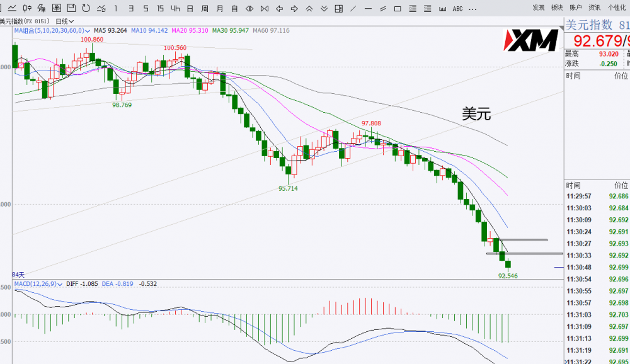Click the first text-lines annotation icon

point(413,8)
